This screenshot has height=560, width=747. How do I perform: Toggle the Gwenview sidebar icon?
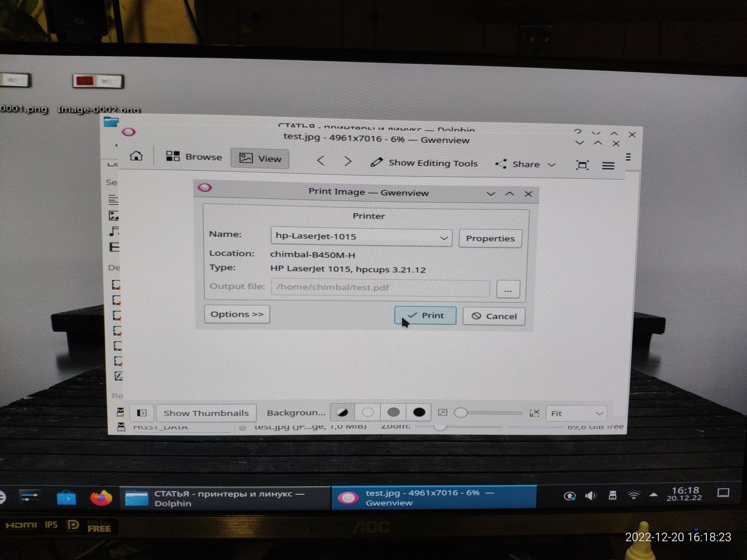(x=141, y=413)
